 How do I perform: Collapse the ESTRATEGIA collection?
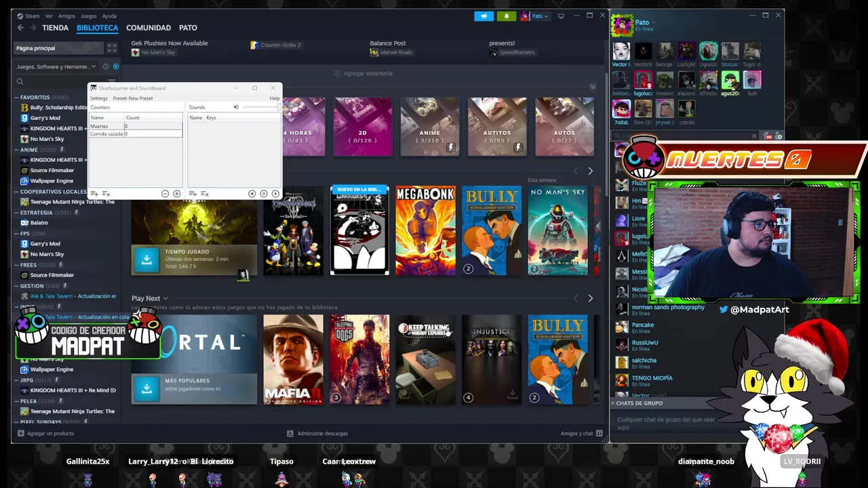(x=16, y=212)
